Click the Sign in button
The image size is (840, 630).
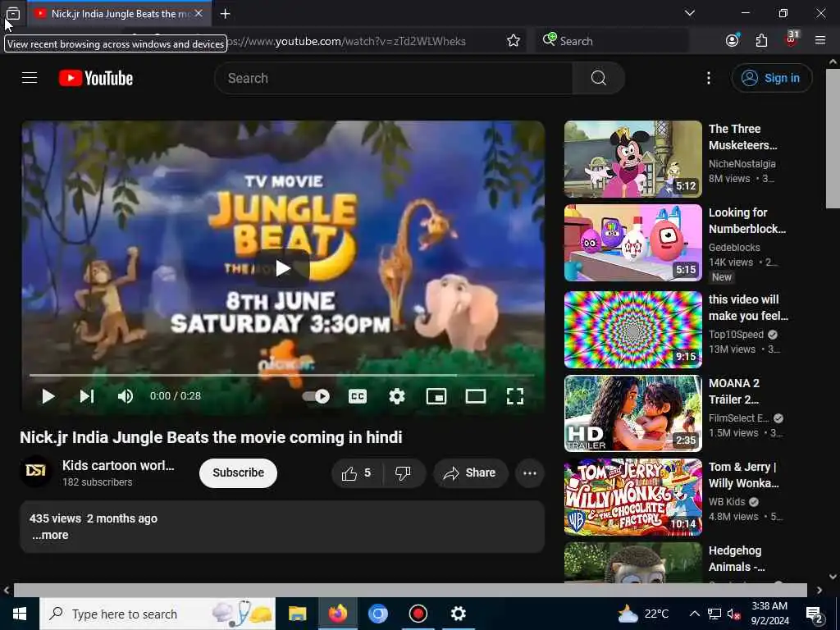pyautogui.click(x=771, y=78)
